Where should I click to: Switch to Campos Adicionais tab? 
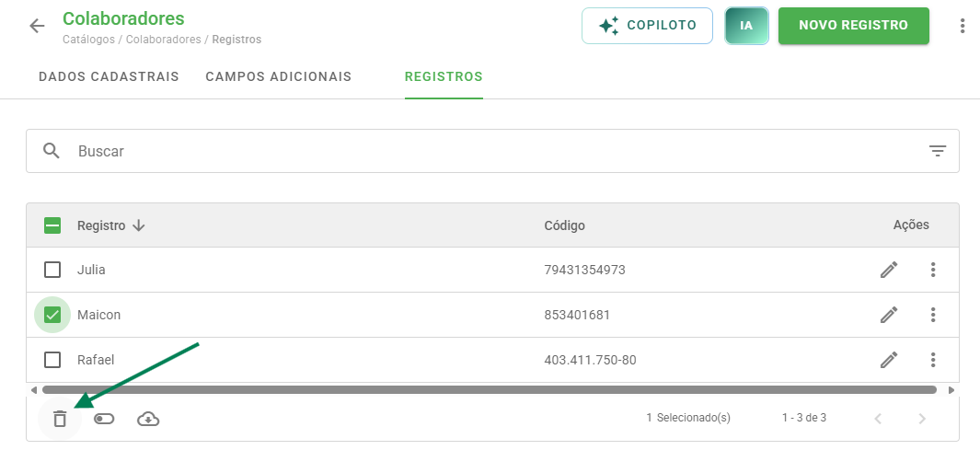(279, 77)
